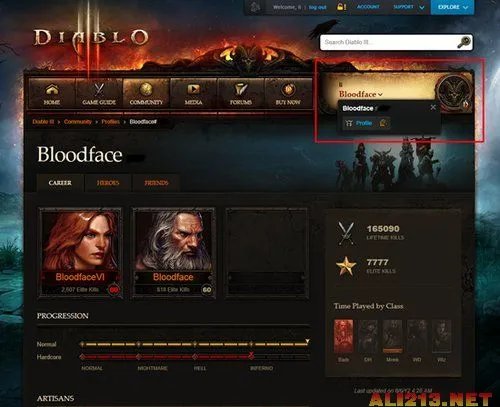Screen dimensions: 500x407
Task: Open the Community globe icon
Action: 146,90
